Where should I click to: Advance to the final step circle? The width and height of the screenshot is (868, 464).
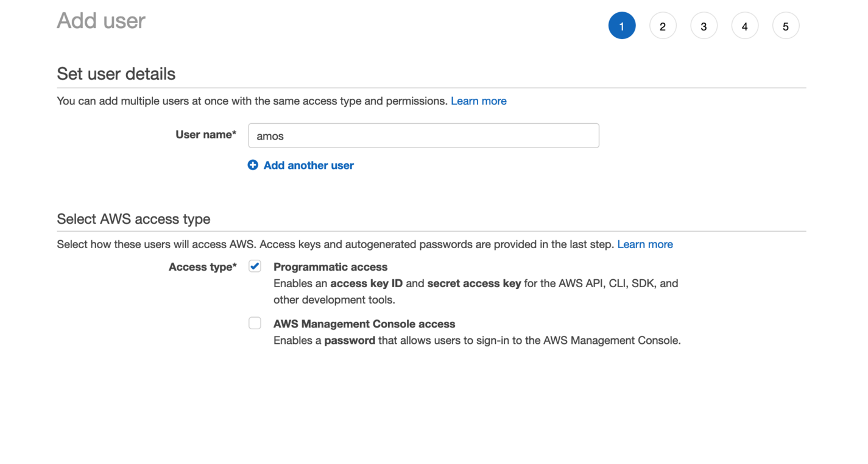click(785, 25)
